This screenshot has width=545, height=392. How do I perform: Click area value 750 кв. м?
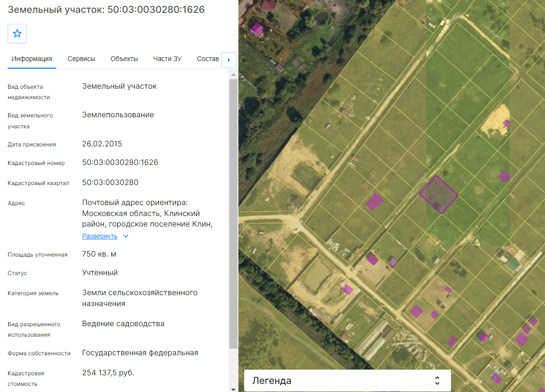point(99,254)
